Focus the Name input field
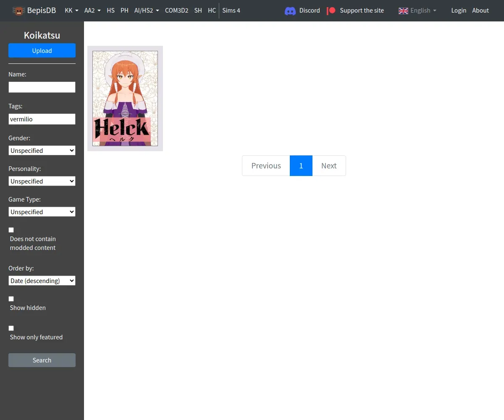504x420 pixels. pos(42,87)
